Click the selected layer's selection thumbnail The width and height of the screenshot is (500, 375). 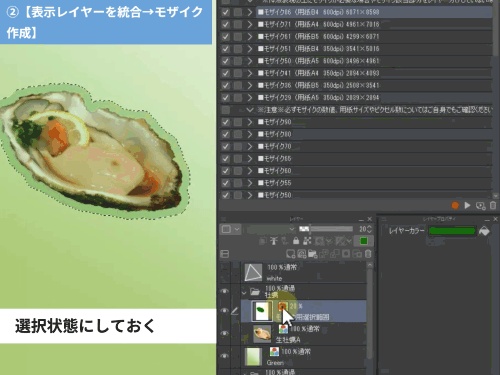262,311
